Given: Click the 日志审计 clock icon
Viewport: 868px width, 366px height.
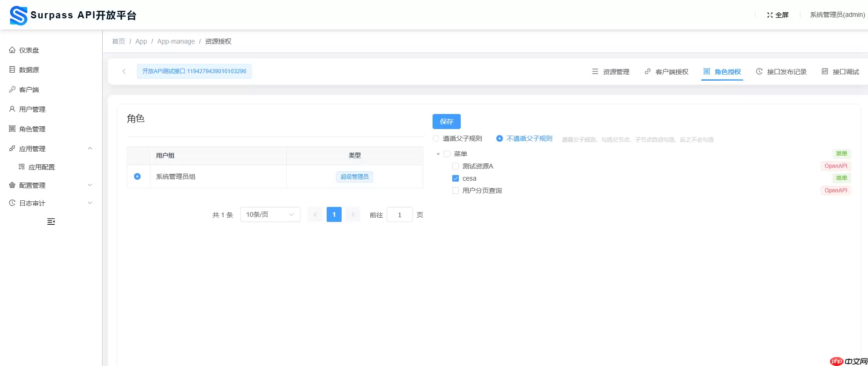Looking at the screenshot, I should point(12,203).
